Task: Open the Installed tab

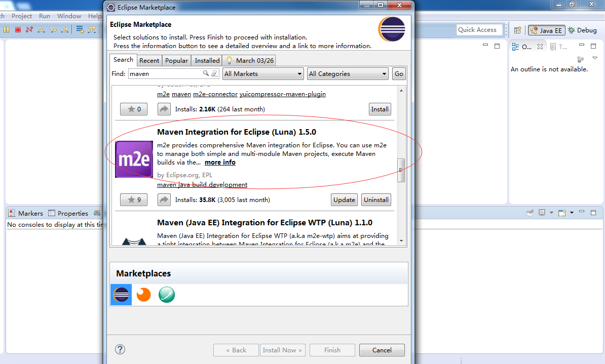Action: 207,61
